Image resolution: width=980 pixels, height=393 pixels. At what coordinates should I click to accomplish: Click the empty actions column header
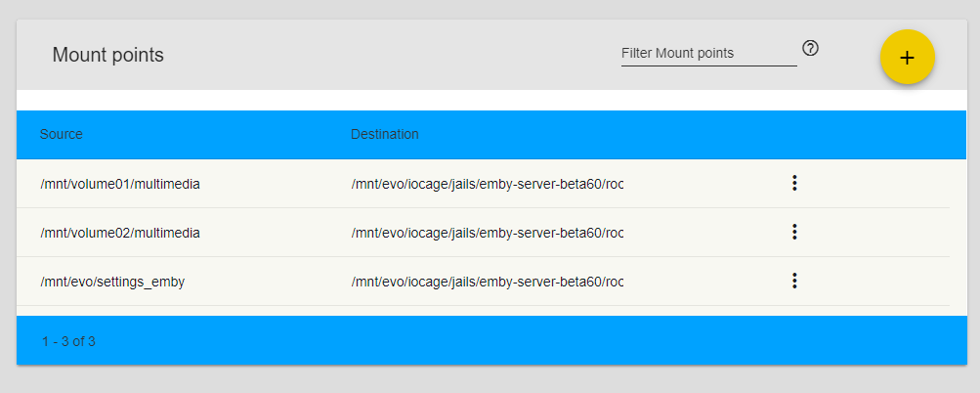[794, 134]
